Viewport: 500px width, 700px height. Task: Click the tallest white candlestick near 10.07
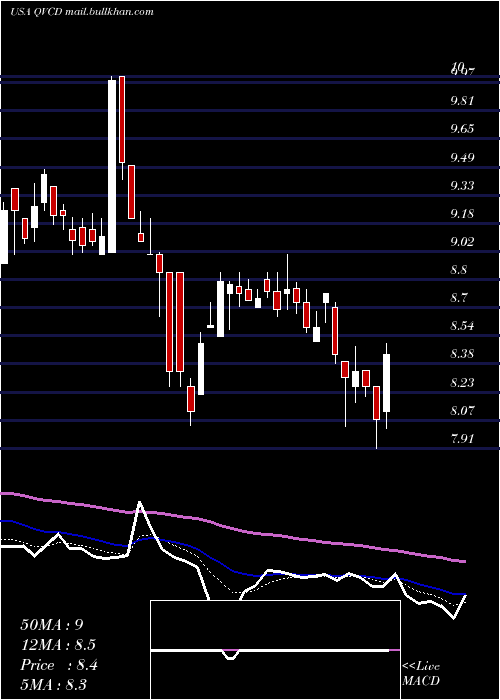click(112, 166)
